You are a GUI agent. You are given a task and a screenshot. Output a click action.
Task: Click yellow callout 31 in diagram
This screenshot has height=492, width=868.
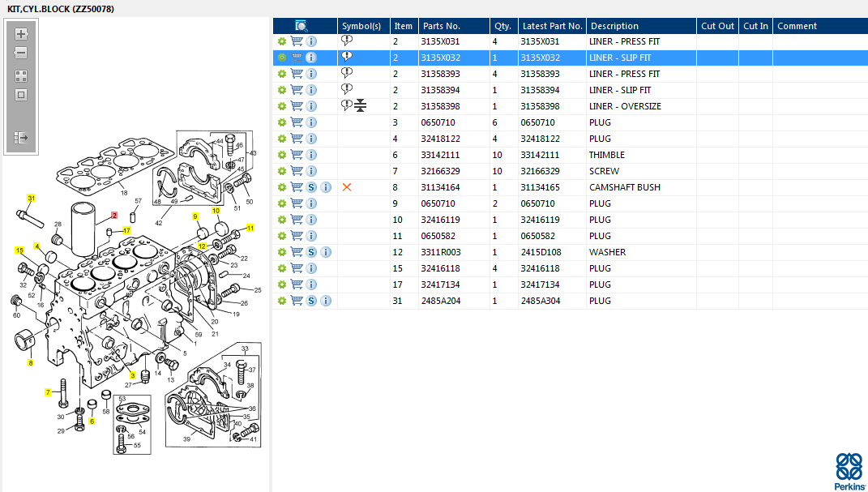click(x=32, y=198)
